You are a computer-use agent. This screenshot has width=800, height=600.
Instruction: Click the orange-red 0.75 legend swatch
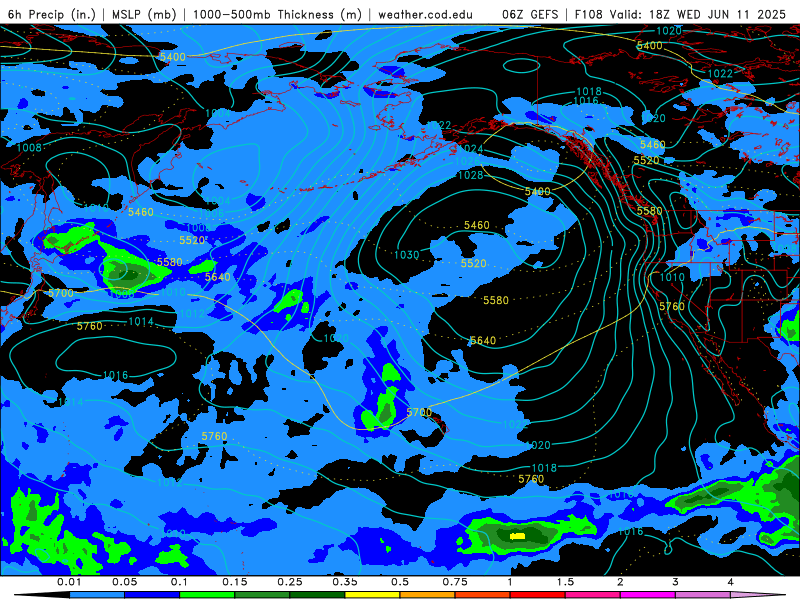(x=483, y=595)
